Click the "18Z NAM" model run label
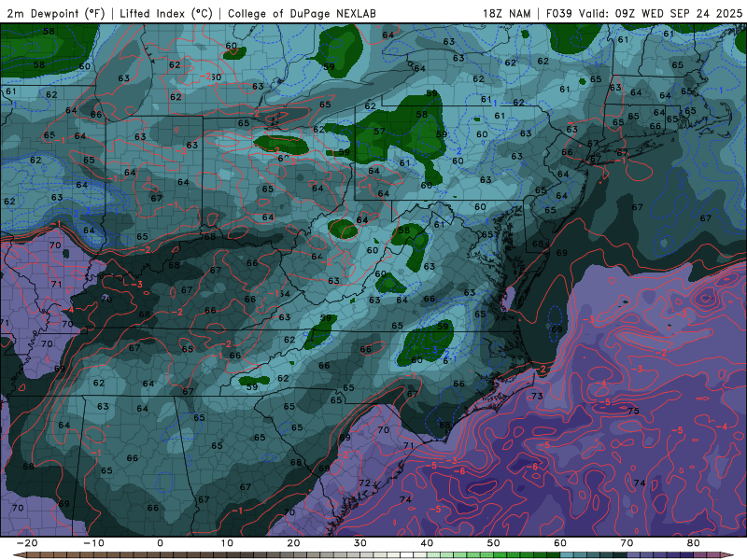The image size is (747, 560). (506, 14)
